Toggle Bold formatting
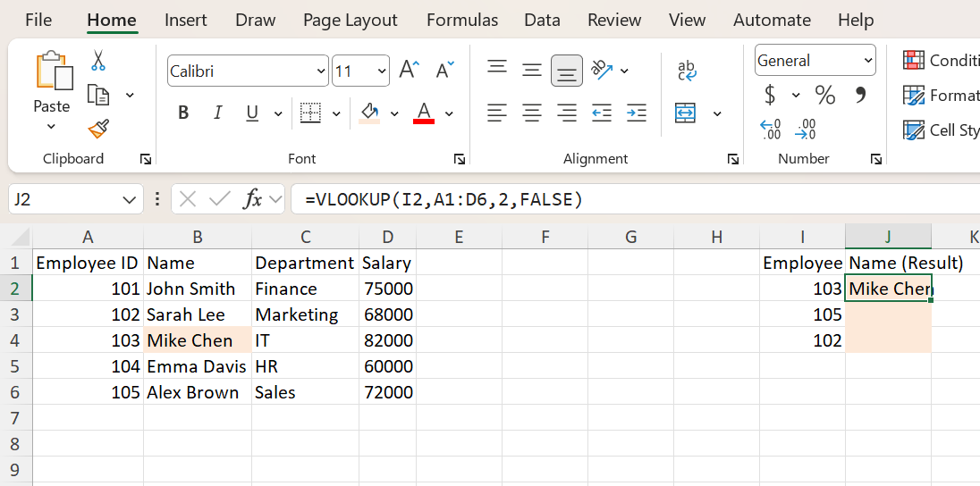Viewport: 980px width, 486px height. pyautogui.click(x=183, y=113)
